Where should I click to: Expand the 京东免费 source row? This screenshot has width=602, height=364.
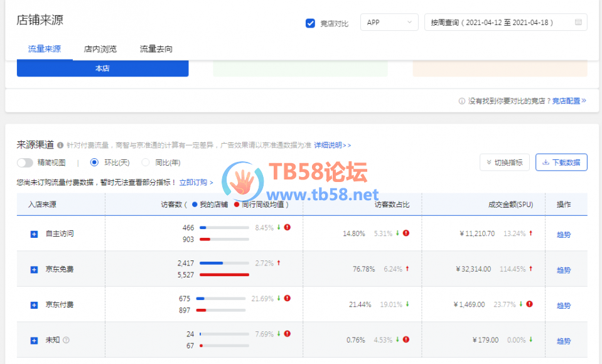pyautogui.click(x=35, y=269)
